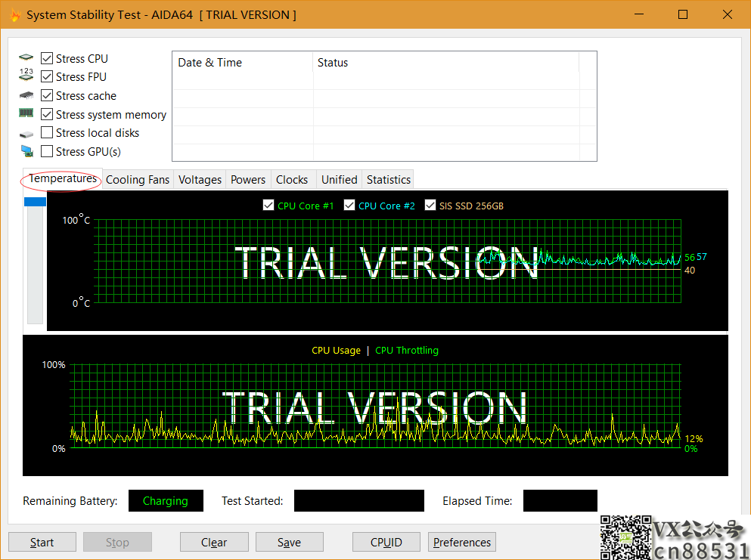This screenshot has height=560, width=751.
Task: Click the Status column header
Action: (x=445, y=62)
